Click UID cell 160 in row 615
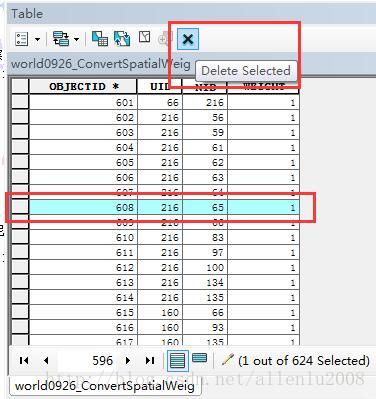Image resolution: width=376 pixels, height=399 pixels. click(x=160, y=312)
